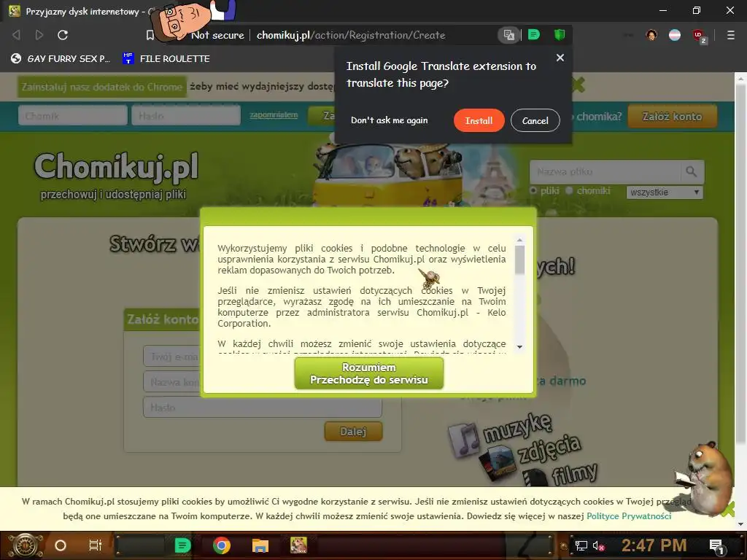Viewport: 747px width, 560px height.
Task: Click Cancel in the translate popup
Action: (x=535, y=120)
